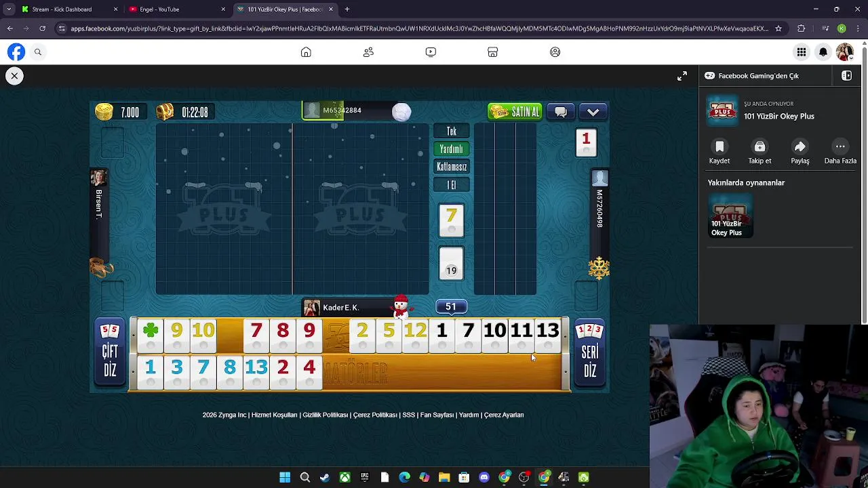This screenshot has width=868, height=488.
Task: Go to the Facebook Home tab
Action: tap(306, 52)
